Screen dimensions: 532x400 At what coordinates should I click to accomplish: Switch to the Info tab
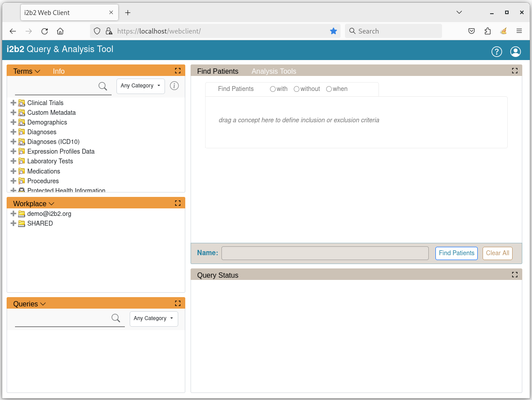coord(59,71)
